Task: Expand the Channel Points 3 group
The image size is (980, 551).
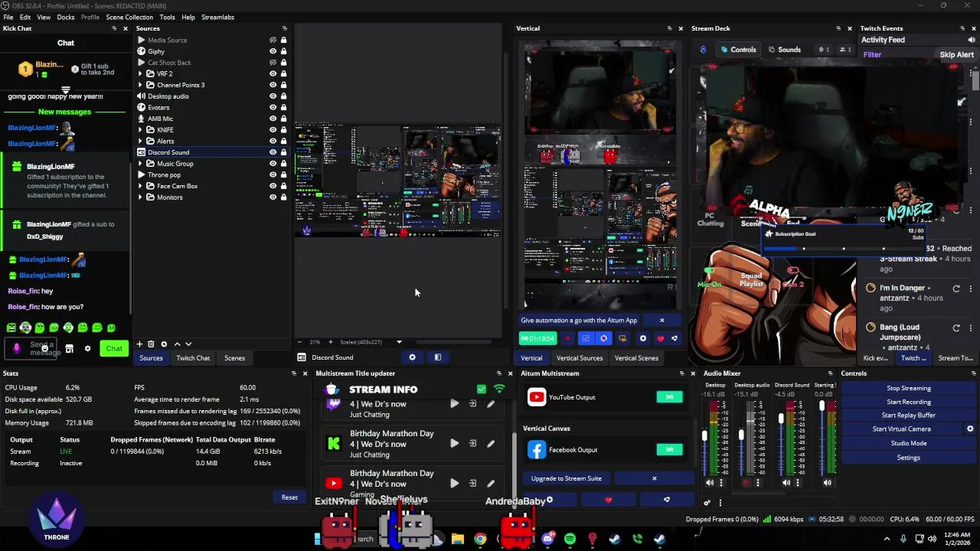Action: click(x=141, y=85)
